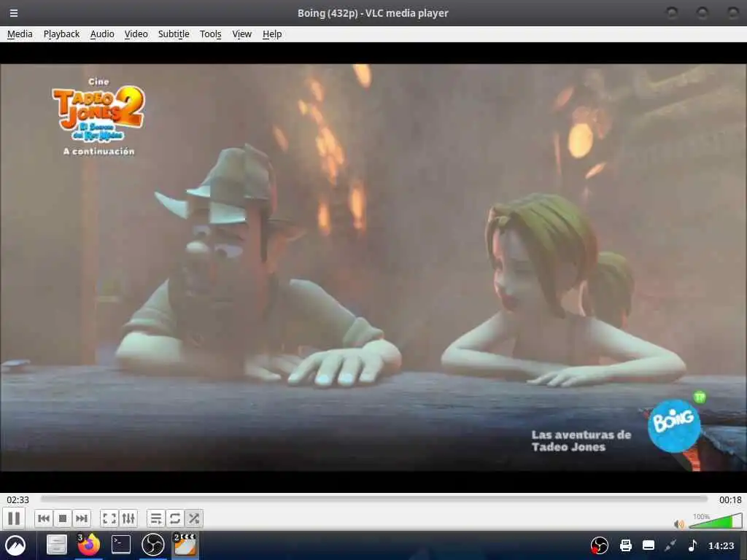
Task: Switch to the VLC taskbar entry
Action: tap(185, 545)
